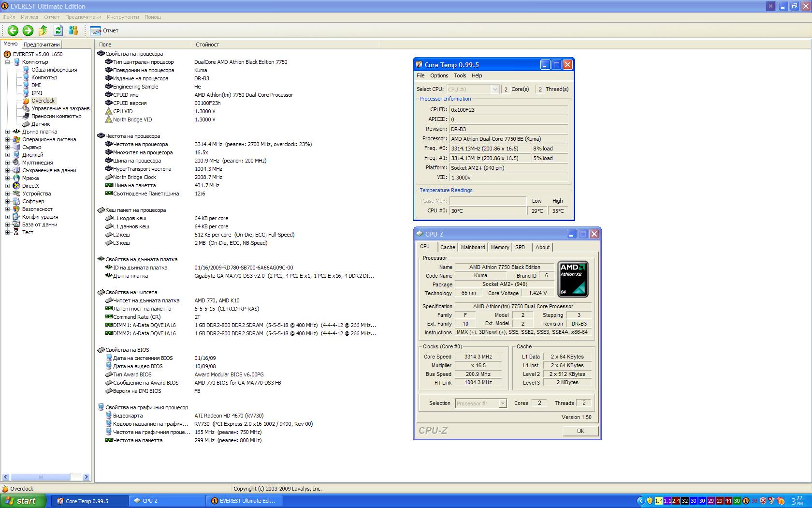Expand hidden tray icons arrow

pyautogui.click(x=641, y=501)
